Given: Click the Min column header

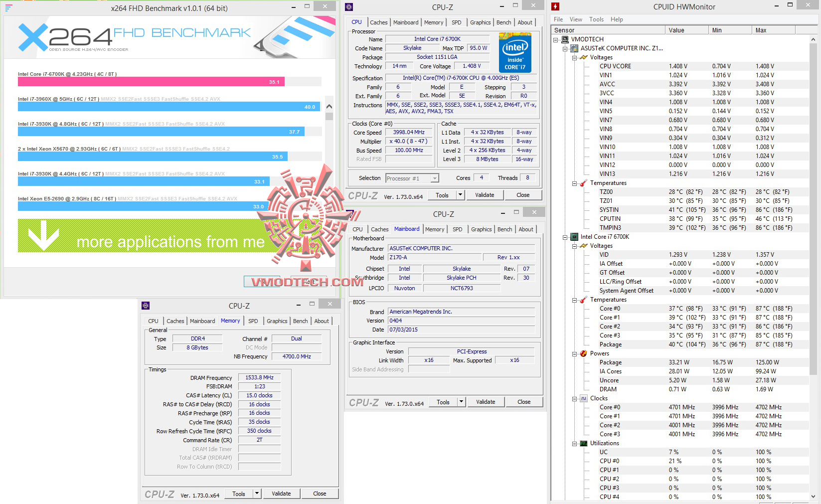Looking at the screenshot, I should pos(730,30).
